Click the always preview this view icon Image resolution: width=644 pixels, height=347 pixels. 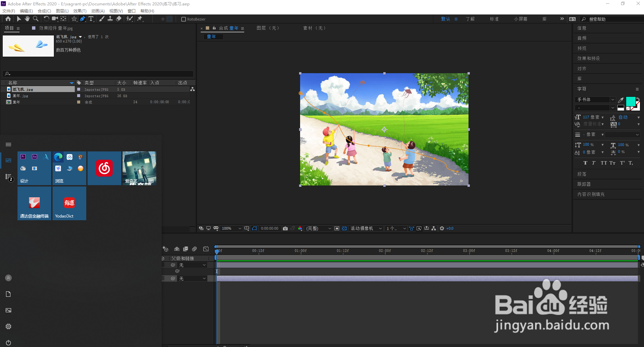(201, 228)
